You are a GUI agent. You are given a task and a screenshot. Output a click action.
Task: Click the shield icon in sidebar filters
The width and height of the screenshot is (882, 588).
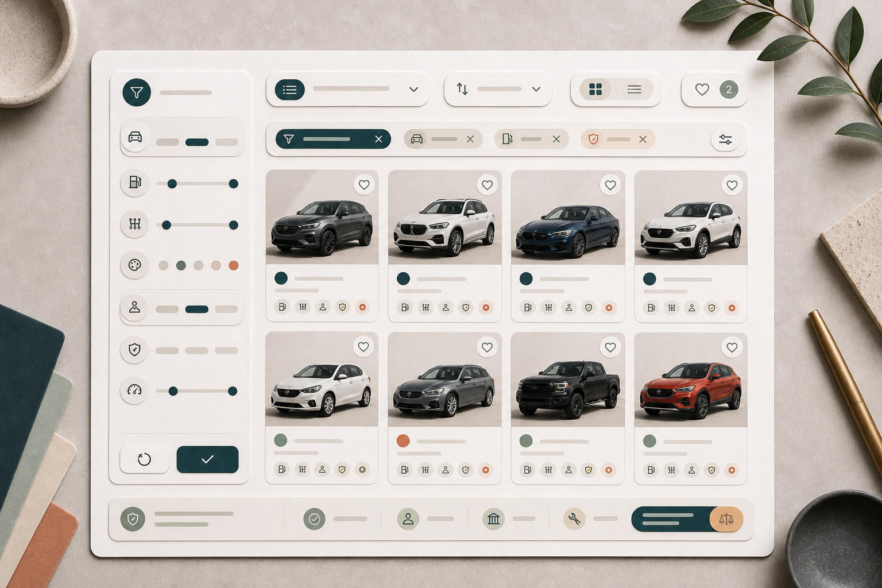(x=135, y=349)
